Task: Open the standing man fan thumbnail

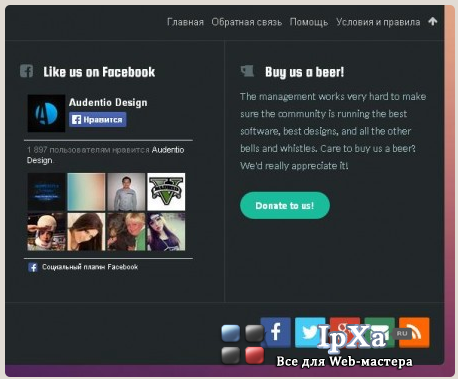Action: point(126,192)
